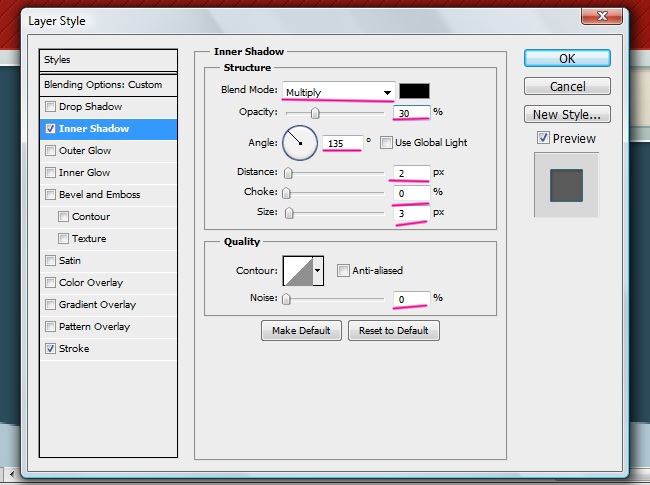Image resolution: width=650 pixels, height=485 pixels.
Task: Open the Blend Mode dropdown
Action: [338, 92]
